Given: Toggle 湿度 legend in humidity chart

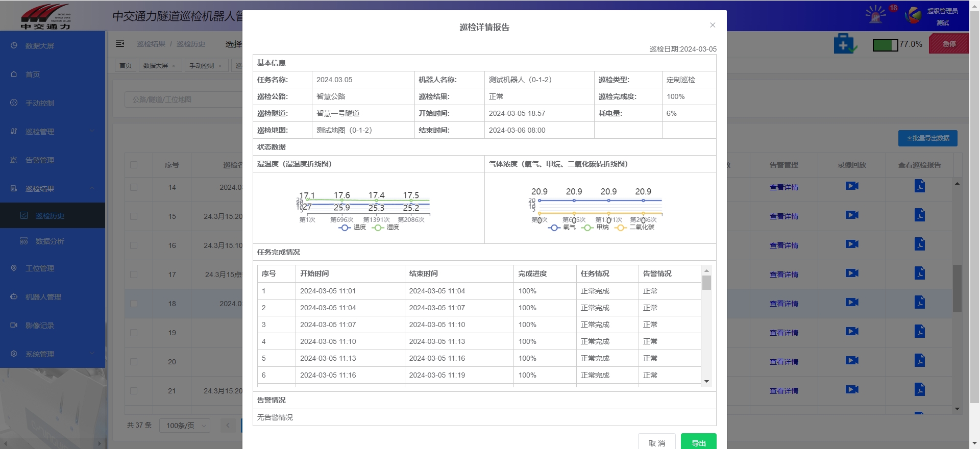Looking at the screenshot, I should coord(386,228).
